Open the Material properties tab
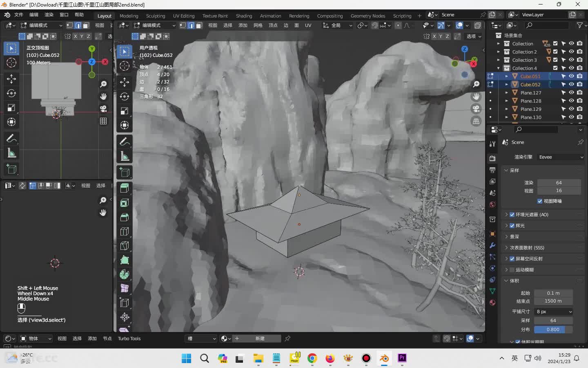Image resolution: width=588 pixels, height=368 pixels. (492, 303)
